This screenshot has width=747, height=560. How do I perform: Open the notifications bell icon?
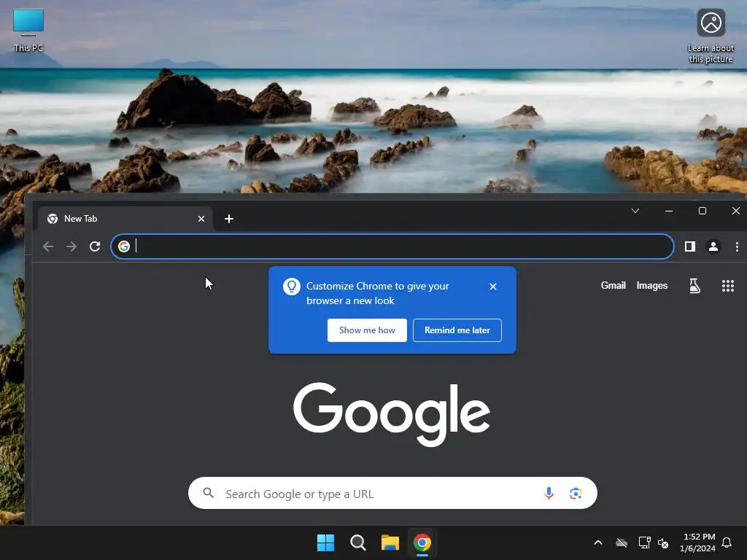[x=727, y=542]
